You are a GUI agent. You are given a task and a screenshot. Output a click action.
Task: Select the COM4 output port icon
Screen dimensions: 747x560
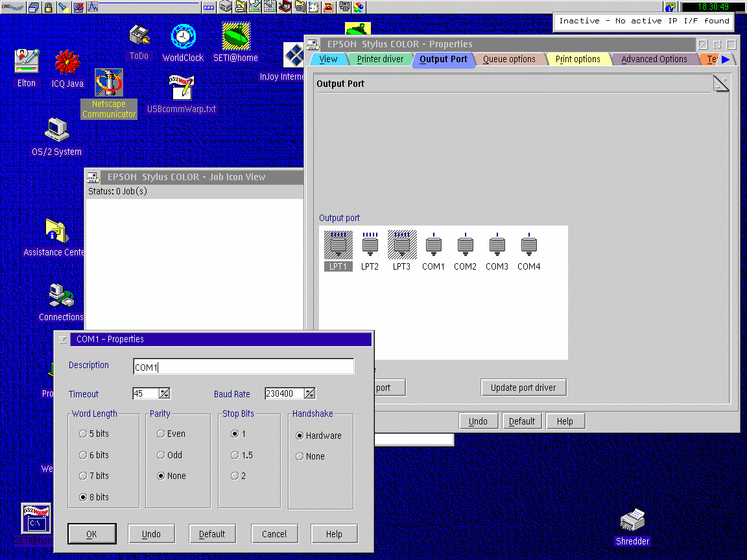pyautogui.click(x=529, y=251)
